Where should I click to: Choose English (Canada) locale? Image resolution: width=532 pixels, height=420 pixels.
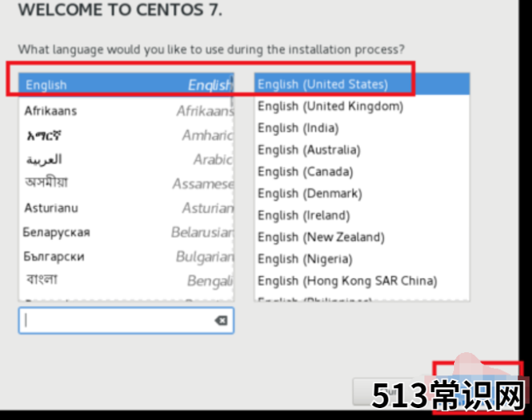coord(362,171)
